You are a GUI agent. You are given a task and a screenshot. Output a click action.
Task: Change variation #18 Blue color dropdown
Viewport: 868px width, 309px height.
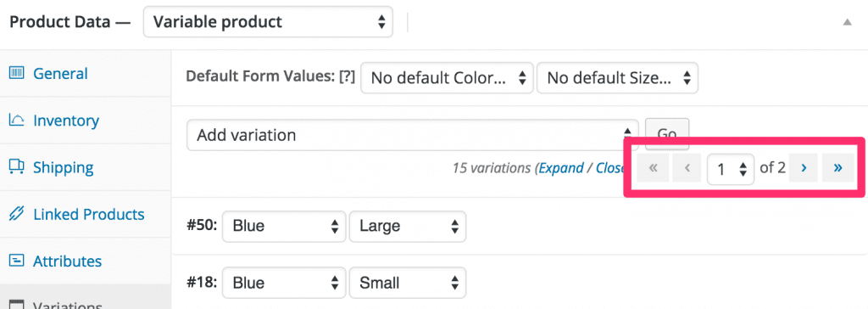[x=284, y=283]
